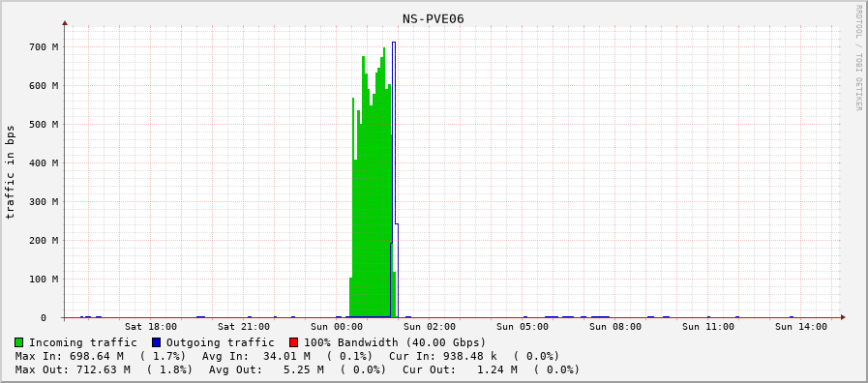This screenshot has width=868, height=383.
Task: Click the 'Sun 00:00' time label
Action: pos(337,327)
